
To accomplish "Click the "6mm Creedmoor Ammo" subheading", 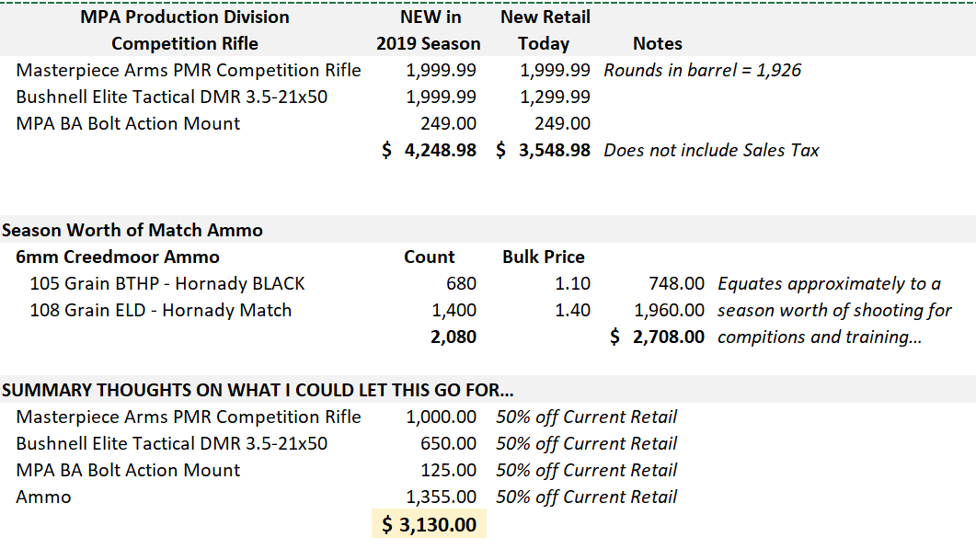I will click(118, 257).
